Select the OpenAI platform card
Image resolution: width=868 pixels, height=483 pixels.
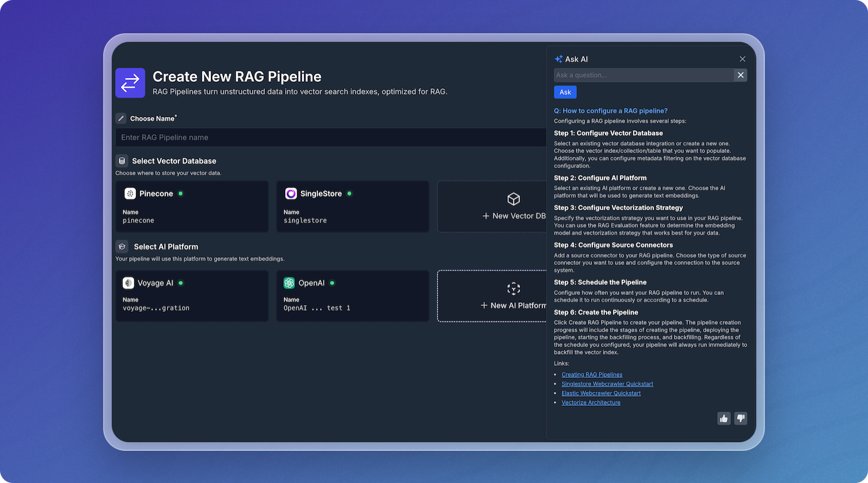(x=353, y=296)
